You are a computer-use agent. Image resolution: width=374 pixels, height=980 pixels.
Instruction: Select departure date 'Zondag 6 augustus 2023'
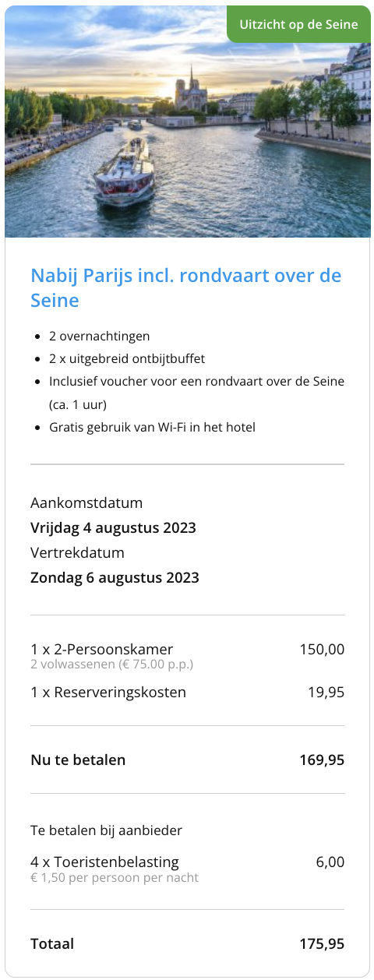pyautogui.click(x=115, y=577)
